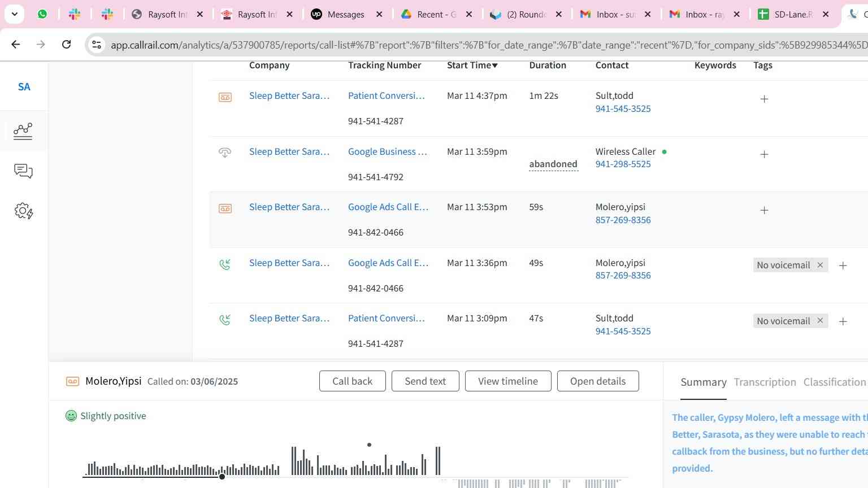The width and height of the screenshot is (868, 488).
Task: Open Analytics icon in sidebar
Action: 23,131
